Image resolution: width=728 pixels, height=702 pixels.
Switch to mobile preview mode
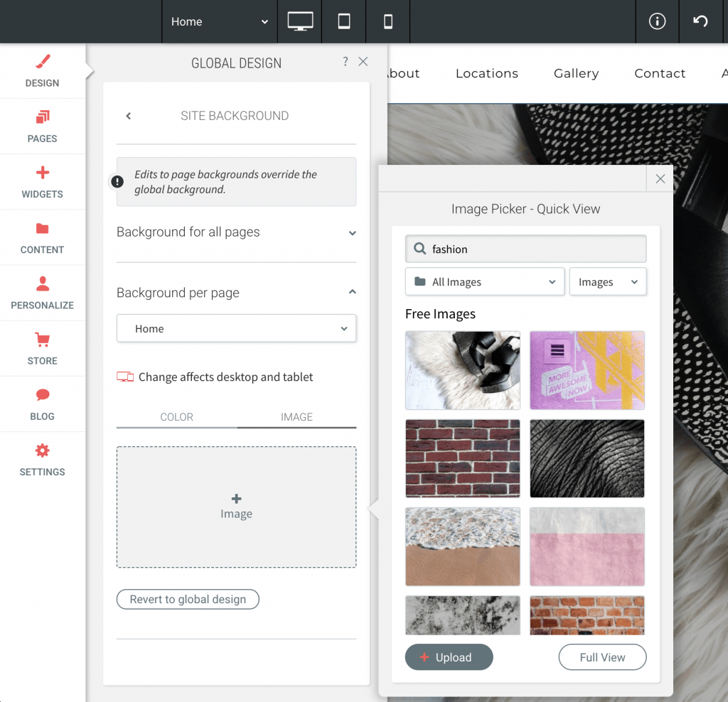pos(388,21)
